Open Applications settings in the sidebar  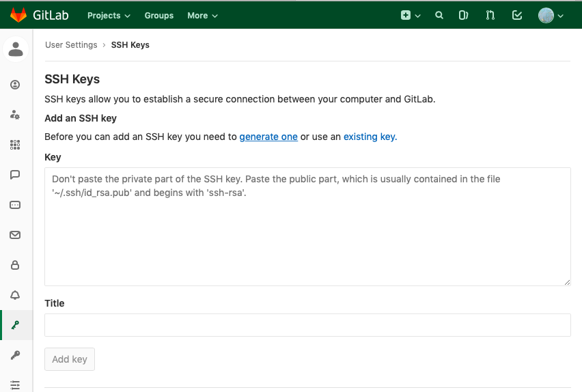(15, 145)
